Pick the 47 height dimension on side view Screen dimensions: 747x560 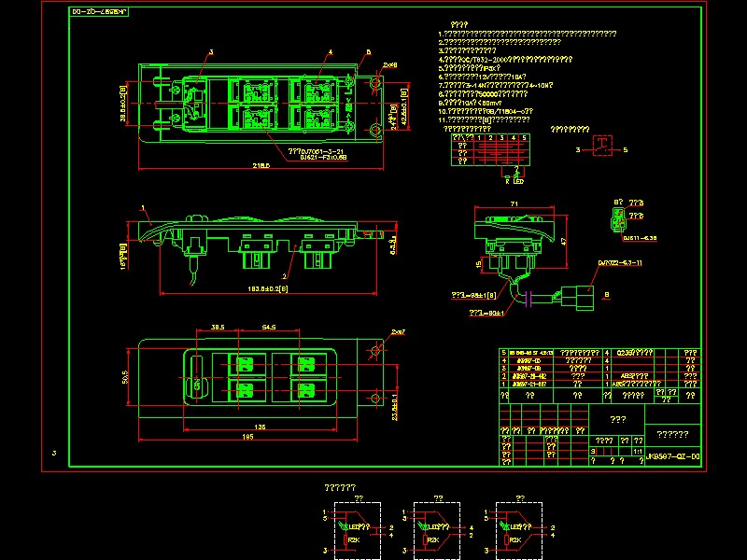point(564,242)
